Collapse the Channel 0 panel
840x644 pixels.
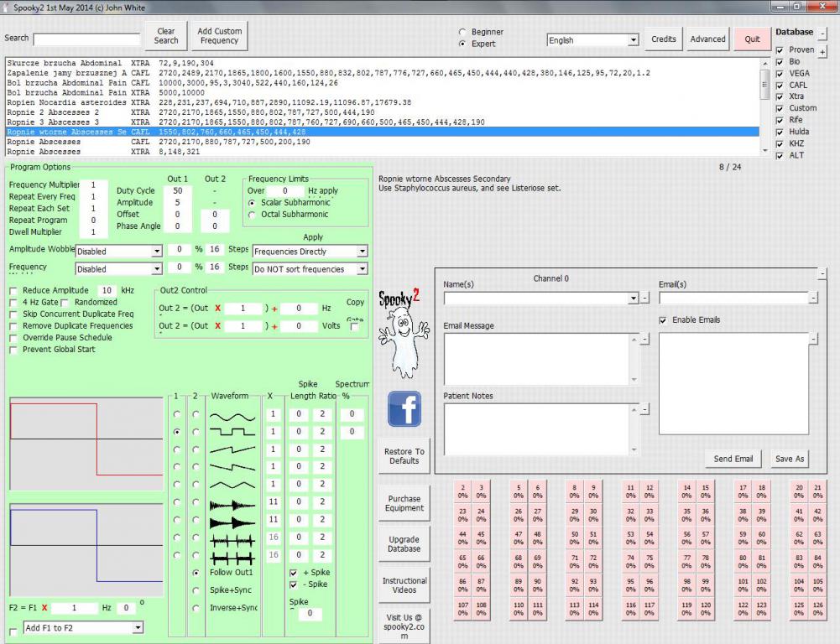[822, 273]
